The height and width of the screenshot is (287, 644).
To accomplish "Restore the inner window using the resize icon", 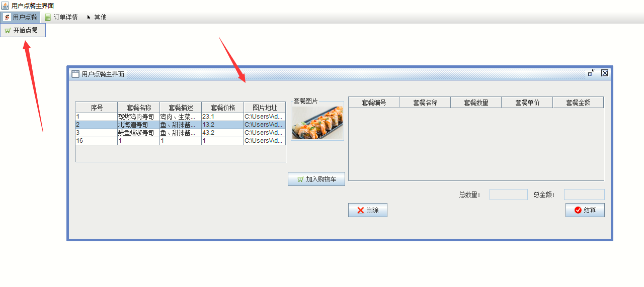I will pyautogui.click(x=591, y=73).
